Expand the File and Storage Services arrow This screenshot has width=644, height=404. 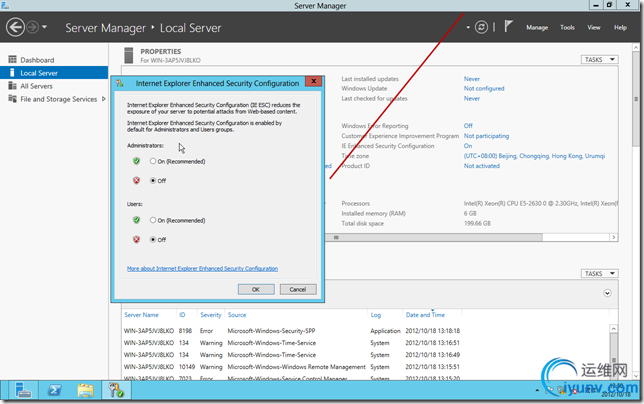[104, 99]
